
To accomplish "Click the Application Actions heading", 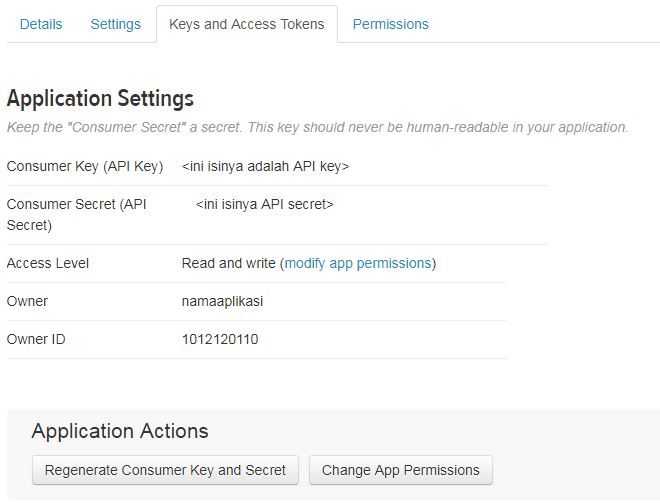I will [120, 431].
